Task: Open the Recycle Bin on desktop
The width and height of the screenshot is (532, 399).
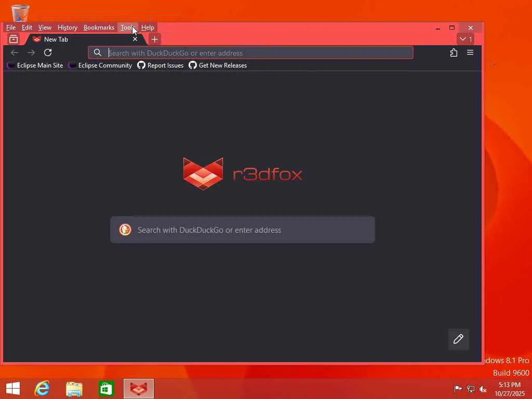Action: click(20, 13)
